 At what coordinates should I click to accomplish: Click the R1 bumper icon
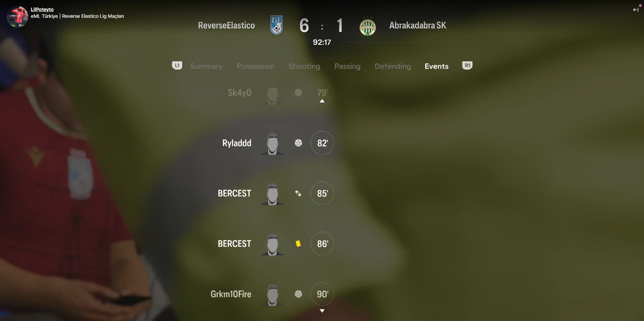click(x=467, y=65)
